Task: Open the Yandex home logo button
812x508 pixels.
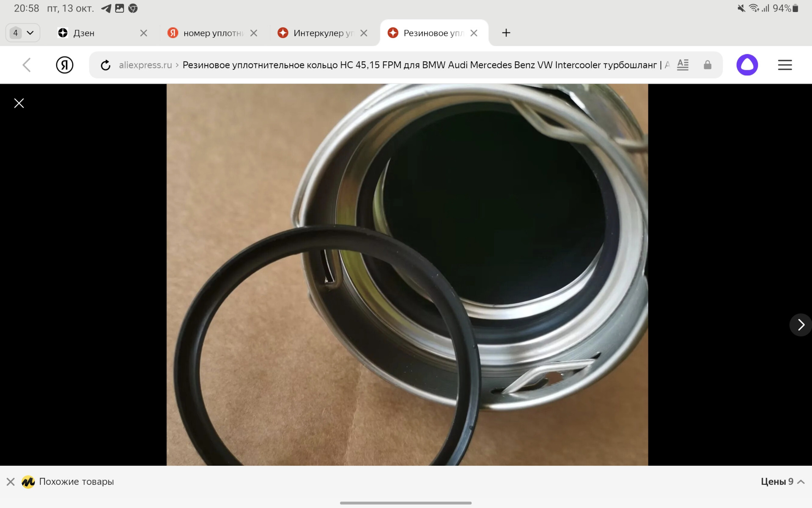Action: 65,65
